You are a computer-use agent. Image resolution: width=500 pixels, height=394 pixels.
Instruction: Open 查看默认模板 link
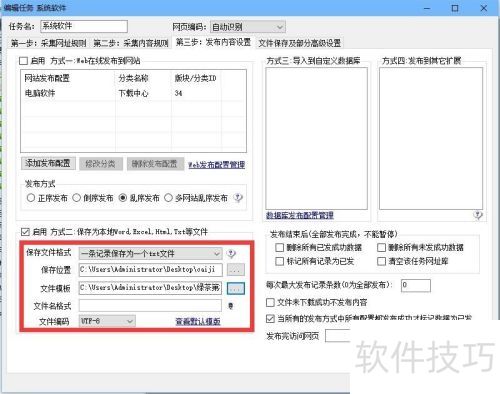coord(198,321)
